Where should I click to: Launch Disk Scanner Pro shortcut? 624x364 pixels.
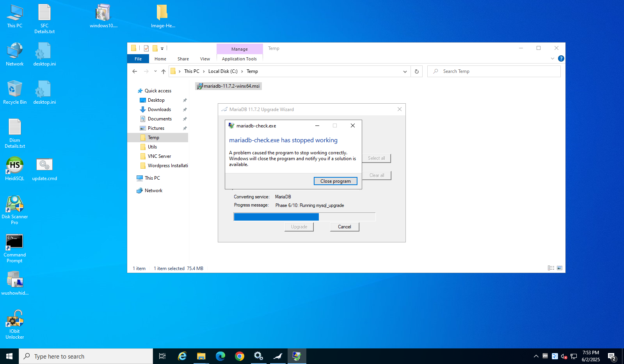[x=15, y=210]
